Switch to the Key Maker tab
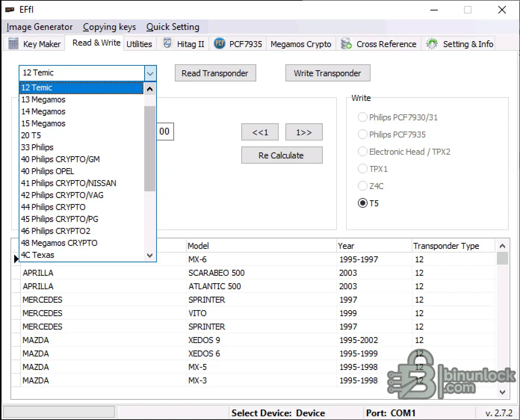The height and width of the screenshot is (420, 520). coord(34,44)
